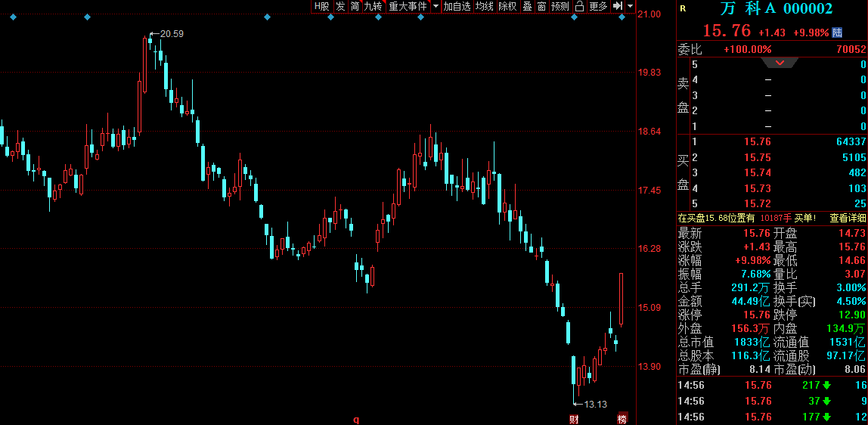Click the 查看详细 link
Screen dimensions: 868x425
pyautogui.click(x=848, y=218)
